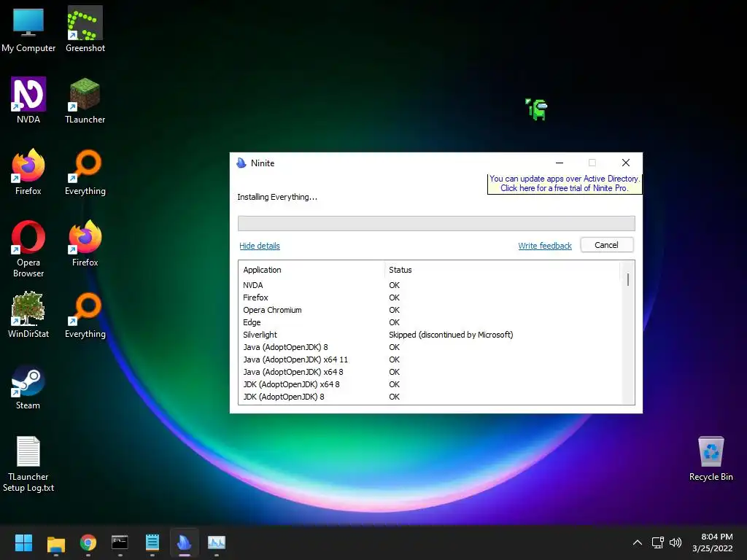Select the NVDA row in details list
This screenshot has height=560, width=747.
tap(431, 285)
